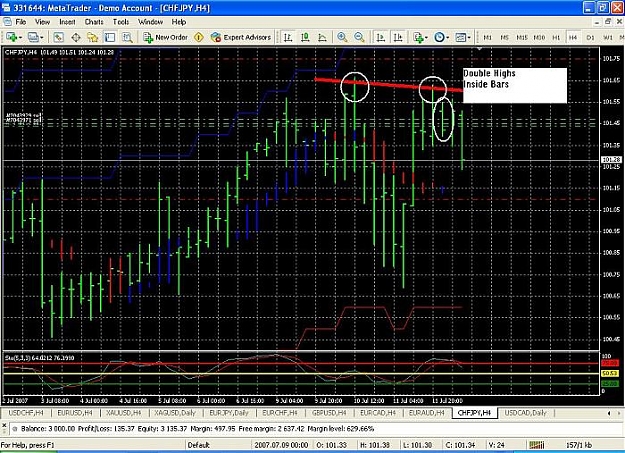Select the D1 timeframe

pos(590,37)
